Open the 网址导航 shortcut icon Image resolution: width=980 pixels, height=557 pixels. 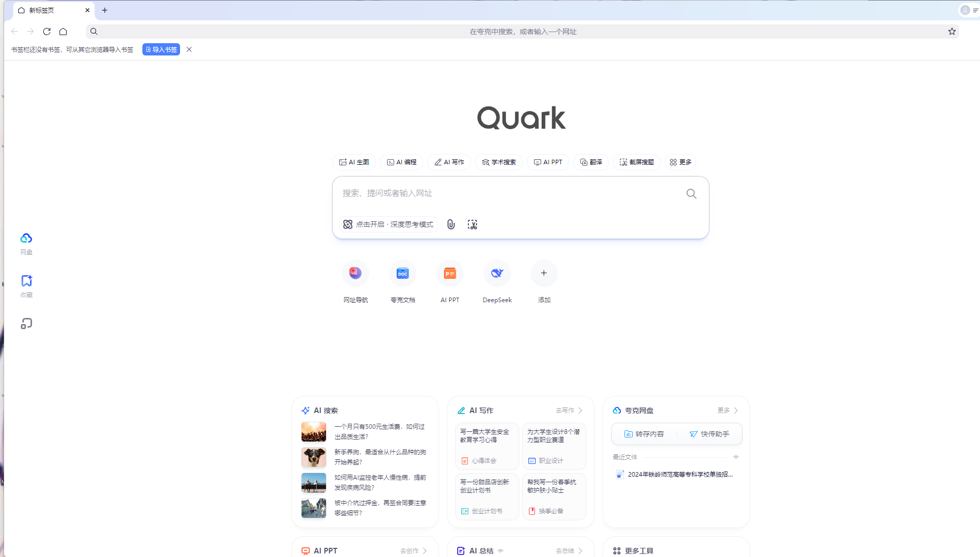coord(355,273)
